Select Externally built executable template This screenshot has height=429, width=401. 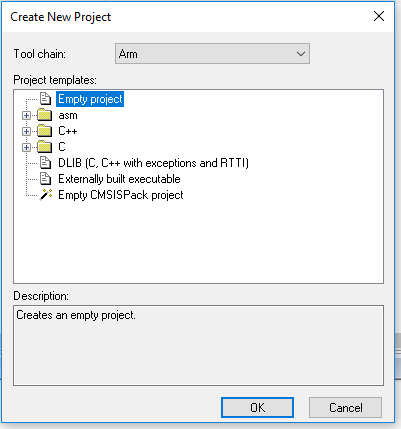pyautogui.click(x=119, y=179)
